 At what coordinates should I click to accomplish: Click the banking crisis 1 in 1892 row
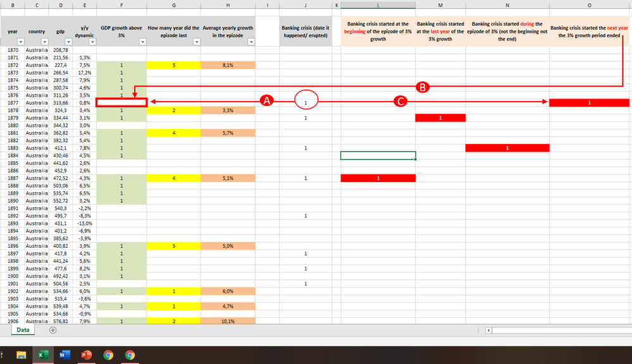306,216
